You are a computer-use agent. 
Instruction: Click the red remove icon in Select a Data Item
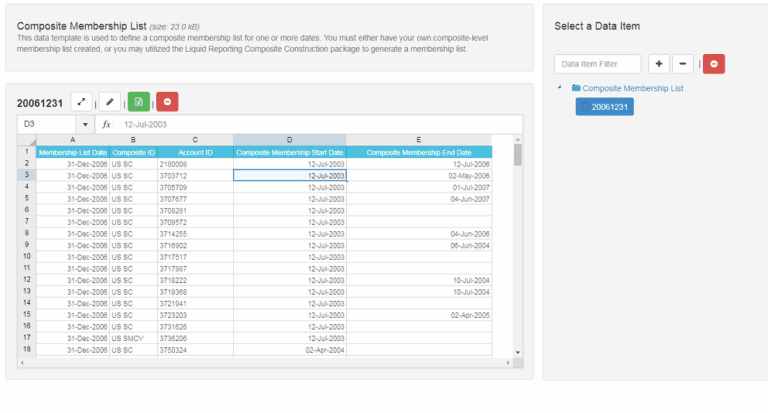tap(714, 64)
